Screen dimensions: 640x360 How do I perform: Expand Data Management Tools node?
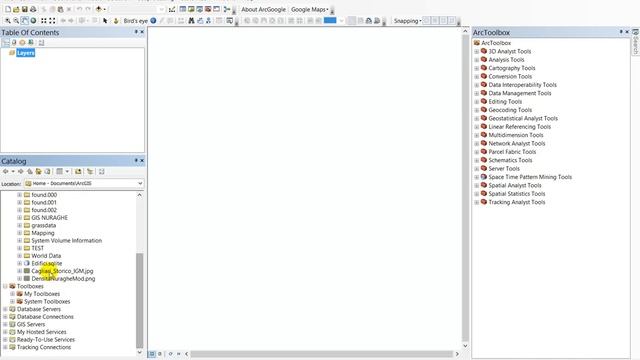pyautogui.click(x=476, y=93)
